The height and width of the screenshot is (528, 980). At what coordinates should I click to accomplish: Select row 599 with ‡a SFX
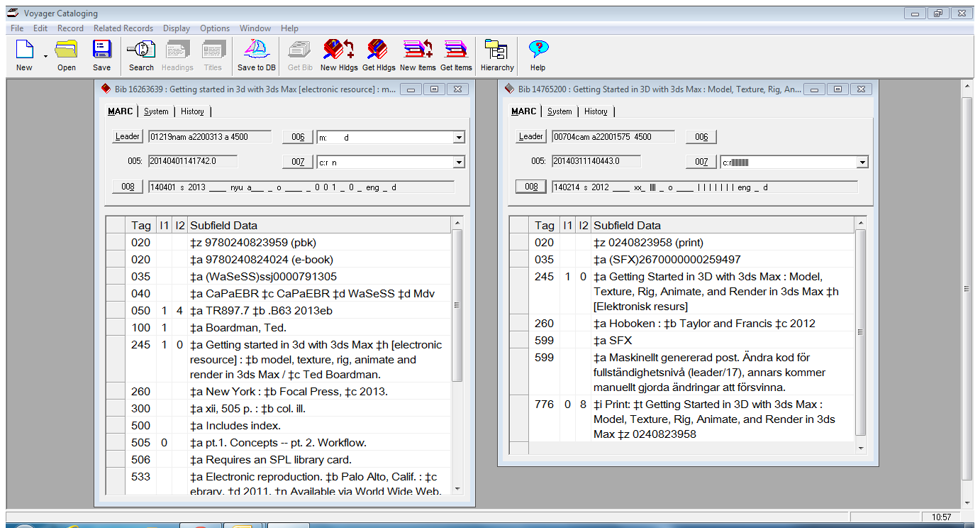point(682,340)
